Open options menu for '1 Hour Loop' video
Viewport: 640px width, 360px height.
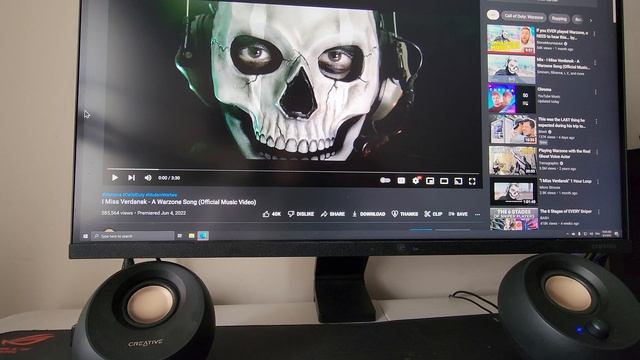tap(598, 182)
